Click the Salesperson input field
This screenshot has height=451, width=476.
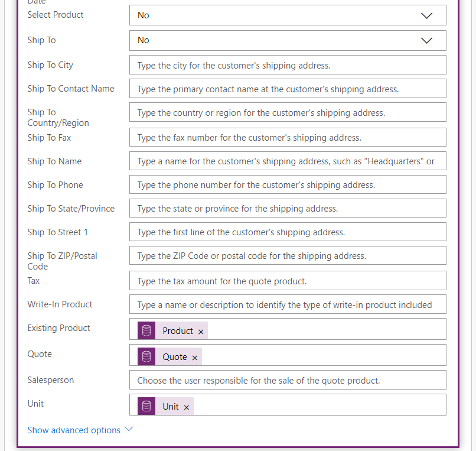pyautogui.click(x=288, y=381)
